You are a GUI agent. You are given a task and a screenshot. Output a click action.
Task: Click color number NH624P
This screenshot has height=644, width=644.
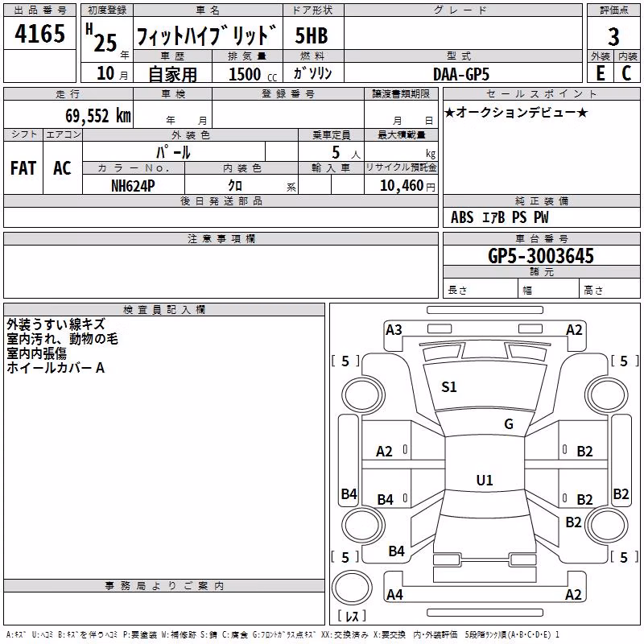tap(133, 186)
